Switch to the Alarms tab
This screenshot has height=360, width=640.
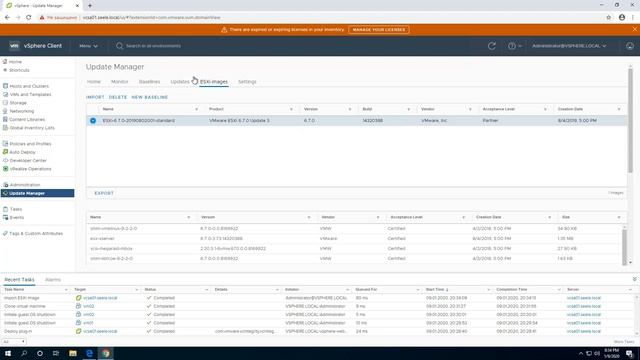pos(53,280)
